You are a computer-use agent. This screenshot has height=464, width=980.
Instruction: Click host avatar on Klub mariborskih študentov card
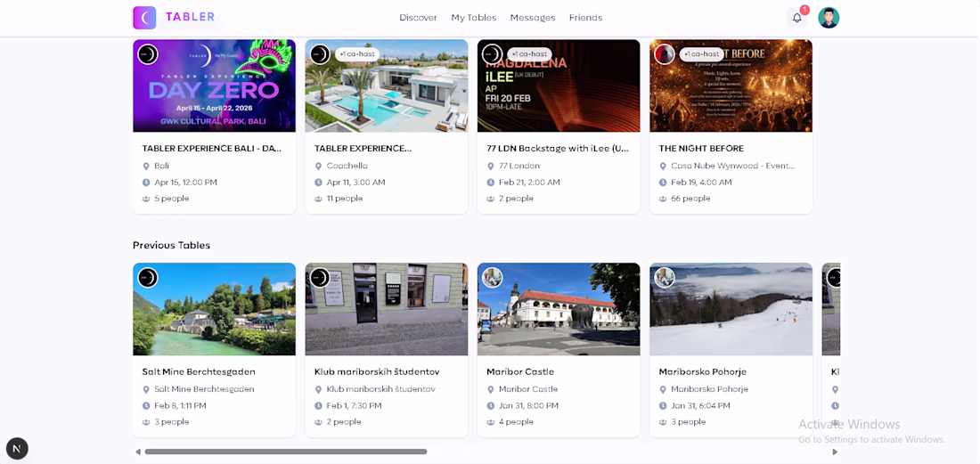320,277
